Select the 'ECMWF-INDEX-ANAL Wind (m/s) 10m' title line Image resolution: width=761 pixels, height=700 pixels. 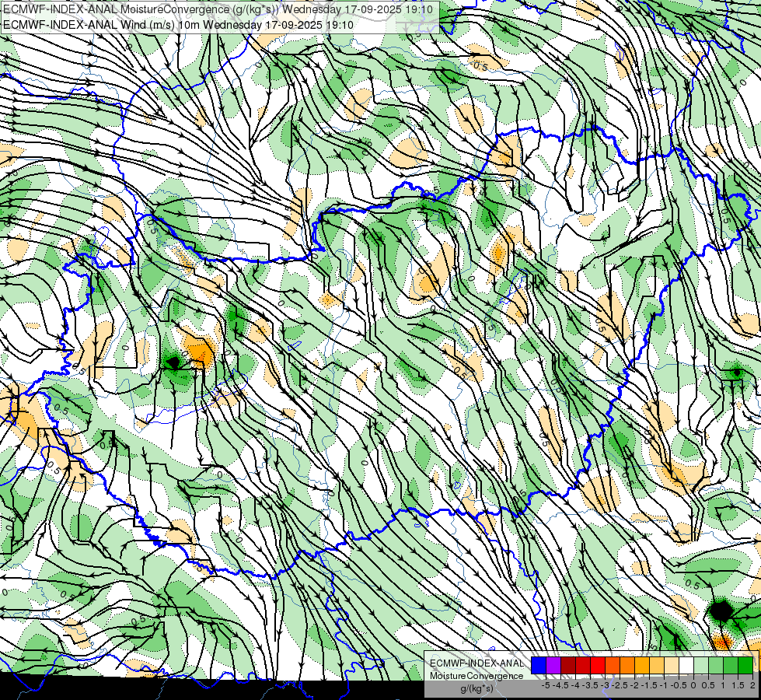click(178, 25)
